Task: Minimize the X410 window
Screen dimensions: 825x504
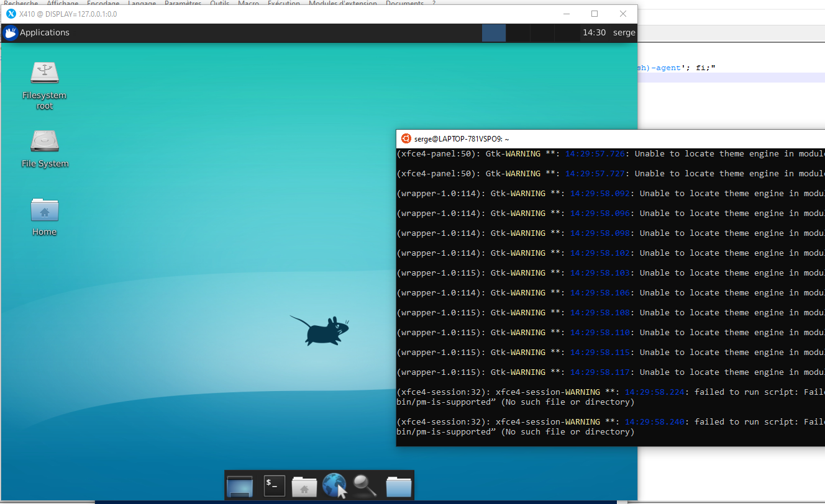Action: point(566,14)
